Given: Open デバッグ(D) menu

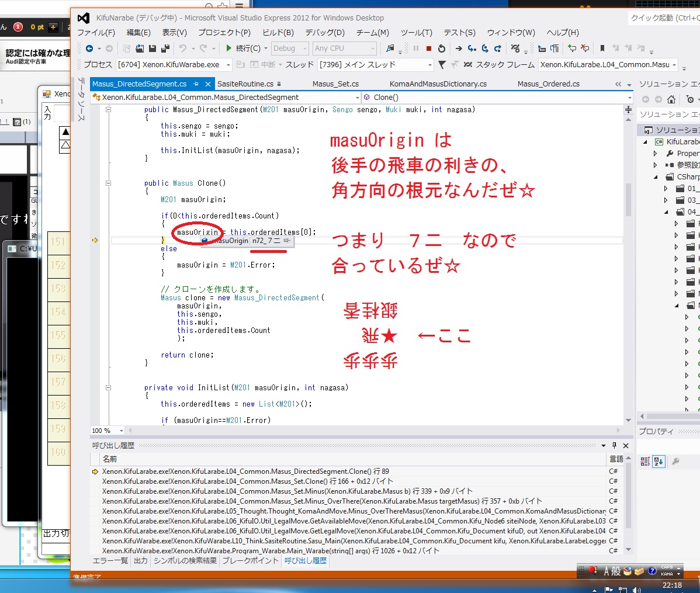Looking at the screenshot, I should [x=325, y=33].
